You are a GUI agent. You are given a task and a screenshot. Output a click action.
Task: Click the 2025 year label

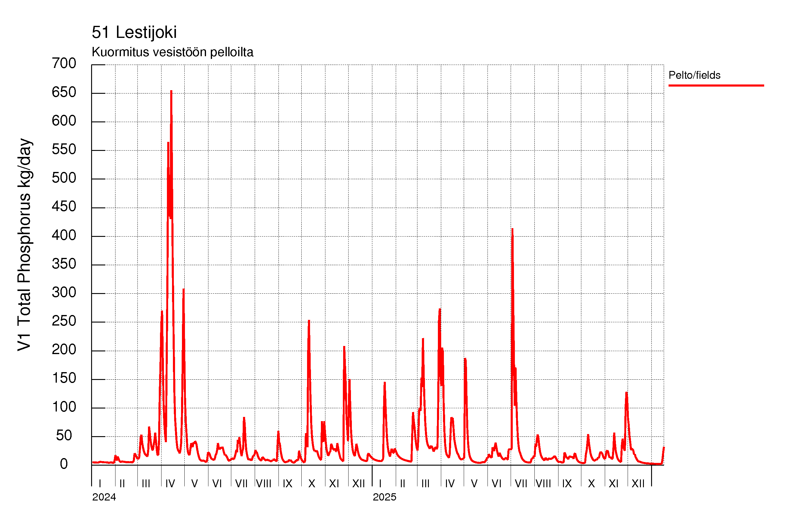point(384,497)
